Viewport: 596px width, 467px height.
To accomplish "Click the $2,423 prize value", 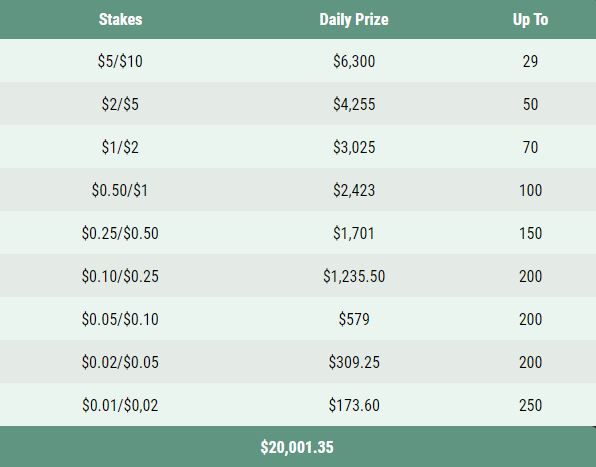I will point(354,190).
